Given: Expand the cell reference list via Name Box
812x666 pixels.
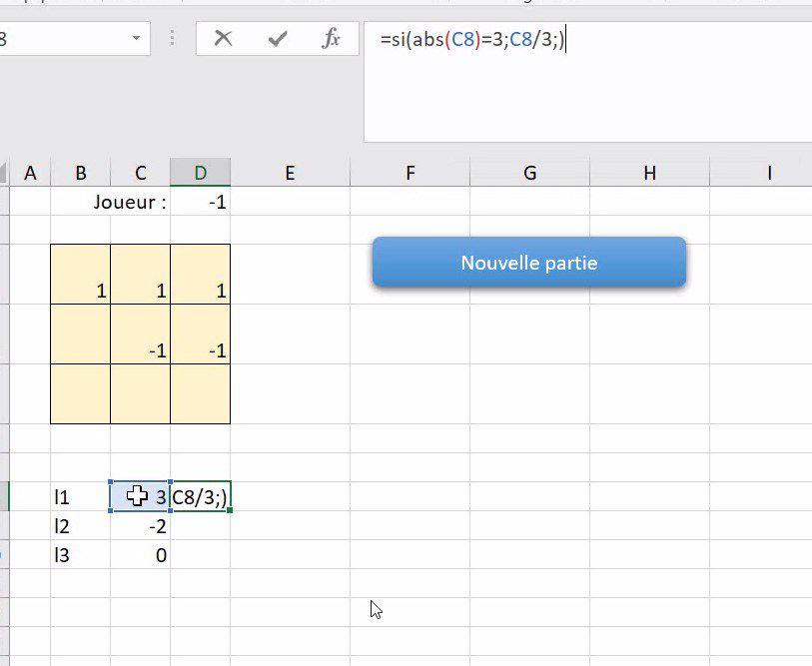Looking at the screenshot, I should [x=137, y=38].
